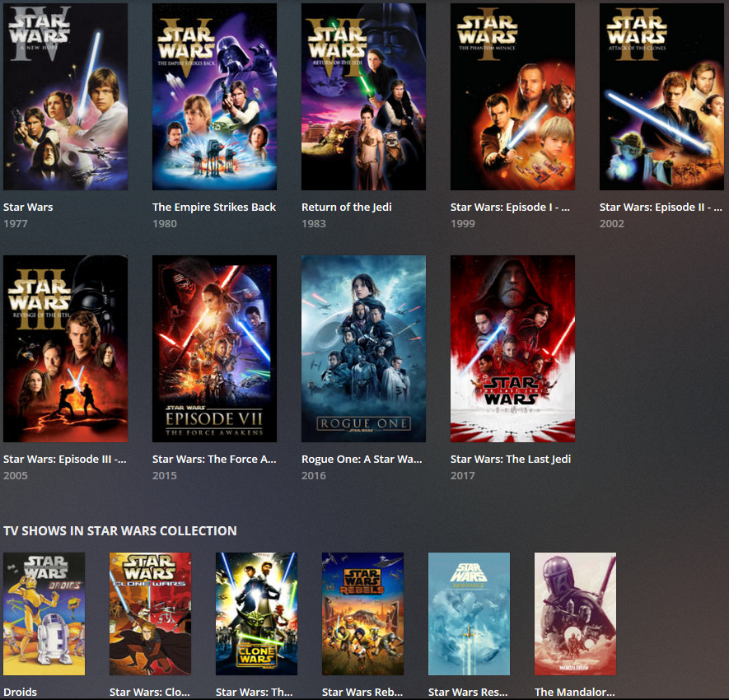Screen dimensions: 729x700
Task: Click the 'Star Wars: Clo...' show title
Action: tap(150, 692)
